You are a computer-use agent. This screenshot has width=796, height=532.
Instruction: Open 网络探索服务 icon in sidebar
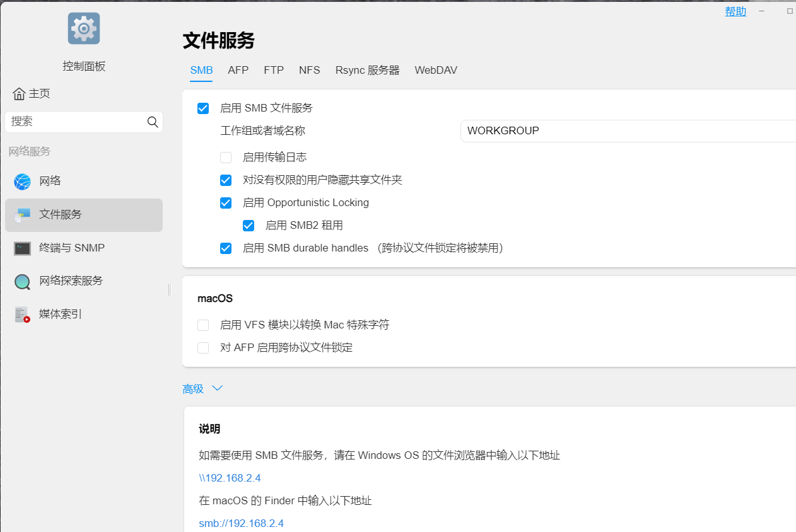coord(22,281)
